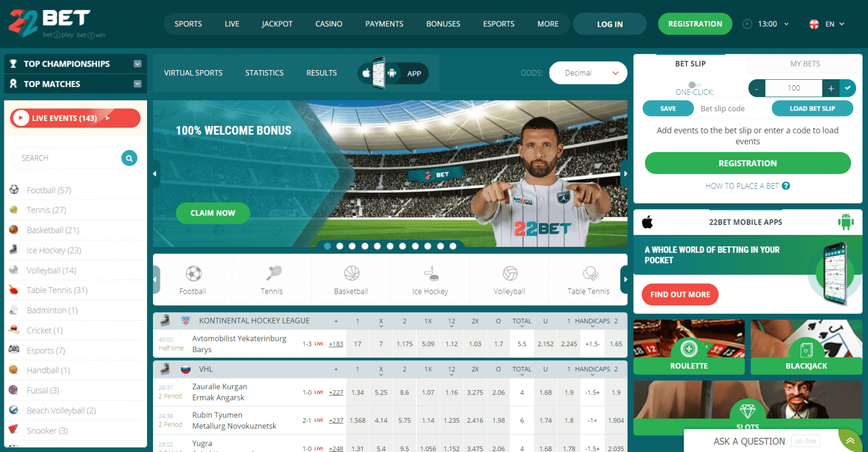Click the stake amount field showing 100
This screenshot has height=452, width=868.
794,88
